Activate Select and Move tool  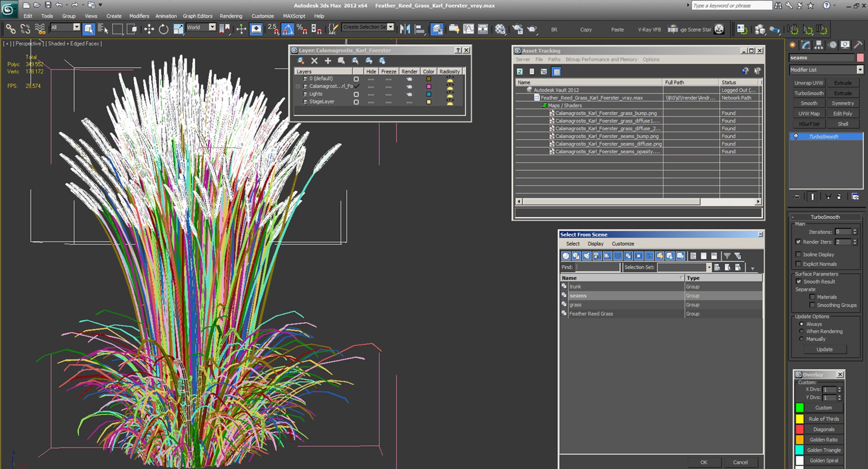tap(149, 29)
